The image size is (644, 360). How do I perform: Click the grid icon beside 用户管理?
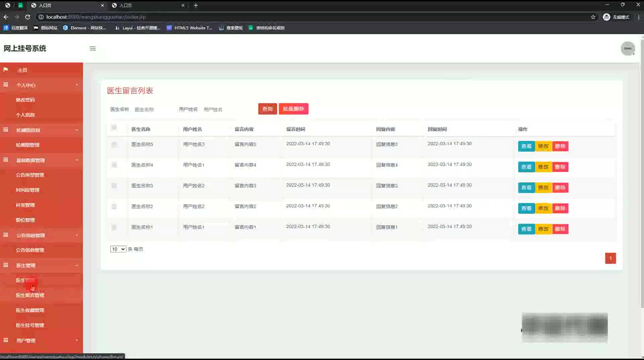(x=6, y=340)
